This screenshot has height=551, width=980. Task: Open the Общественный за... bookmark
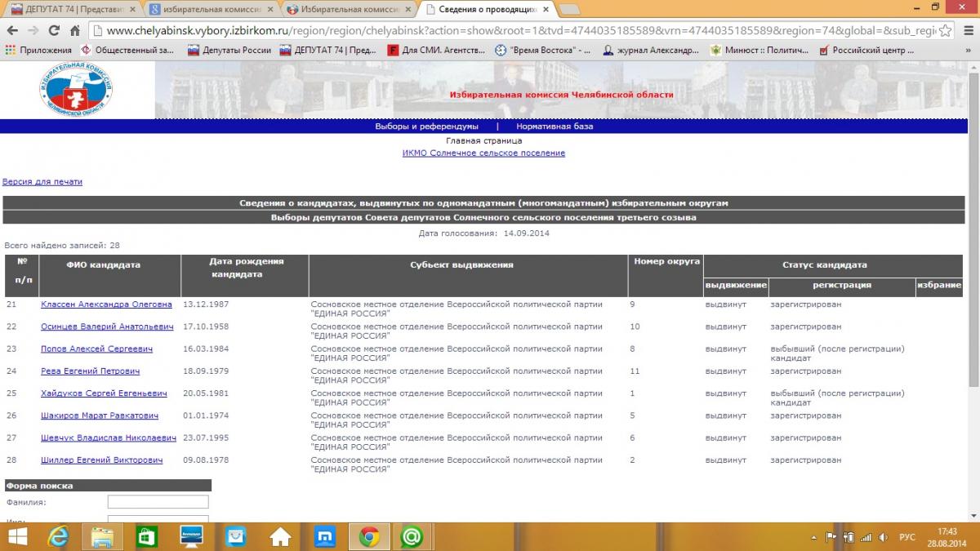127,50
